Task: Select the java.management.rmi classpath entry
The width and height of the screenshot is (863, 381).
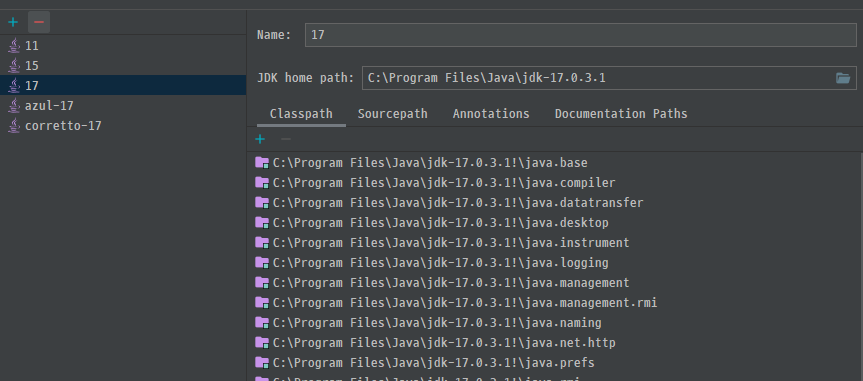Action: (x=553, y=302)
